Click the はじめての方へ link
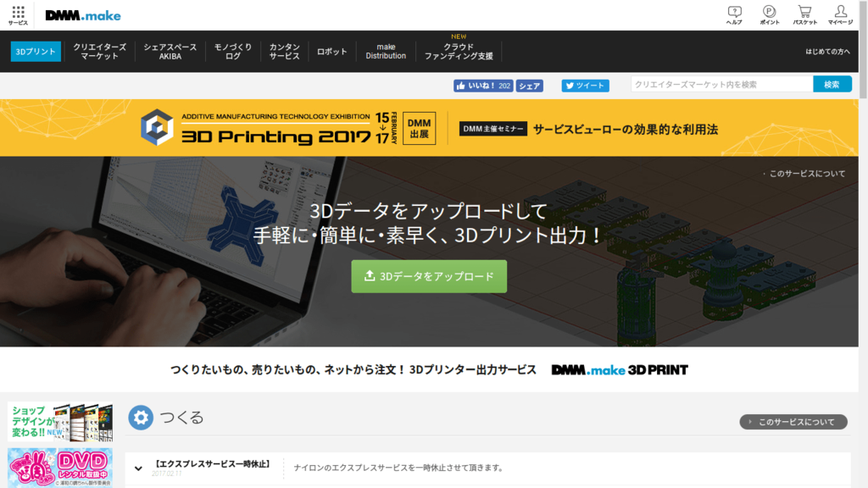Image resolution: width=868 pixels, height=488 pixels. tap(827, 52)
